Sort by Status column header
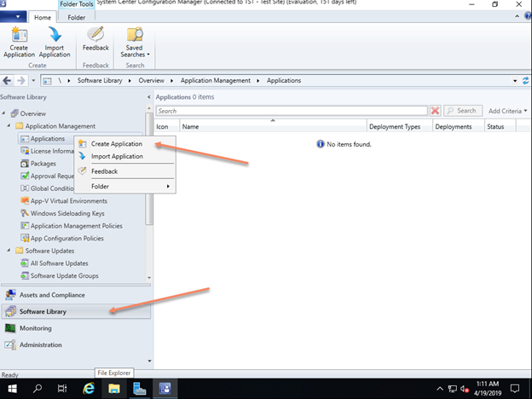Viewport: 532px width, 399px height. (x=500, y=126)
